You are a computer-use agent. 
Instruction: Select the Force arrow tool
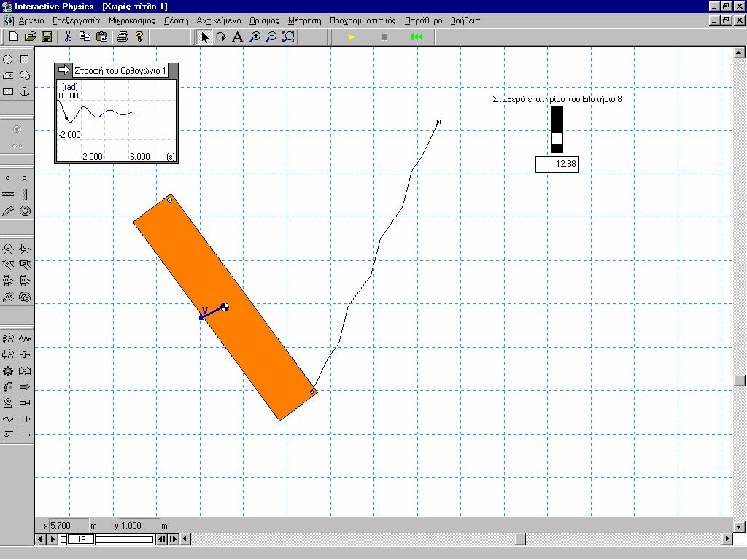tap(24, 386)
